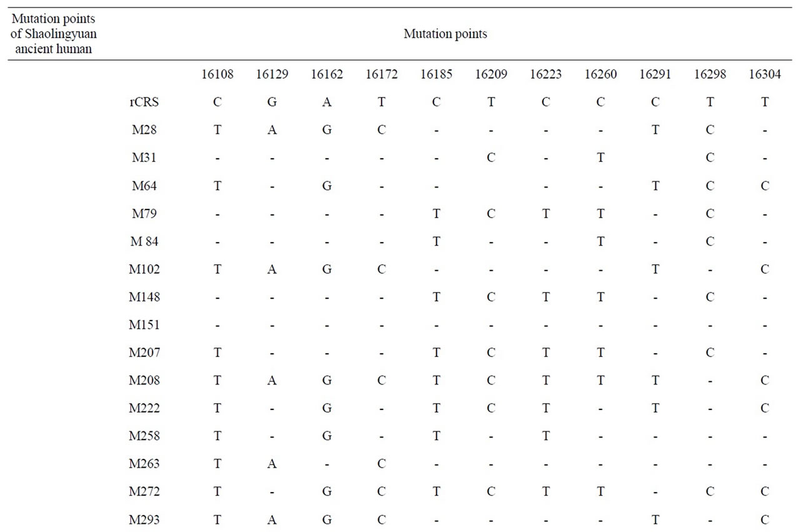Select rCRS cell under 16162 column
Screen dimensions: 803x532
(x=326, y=103)
